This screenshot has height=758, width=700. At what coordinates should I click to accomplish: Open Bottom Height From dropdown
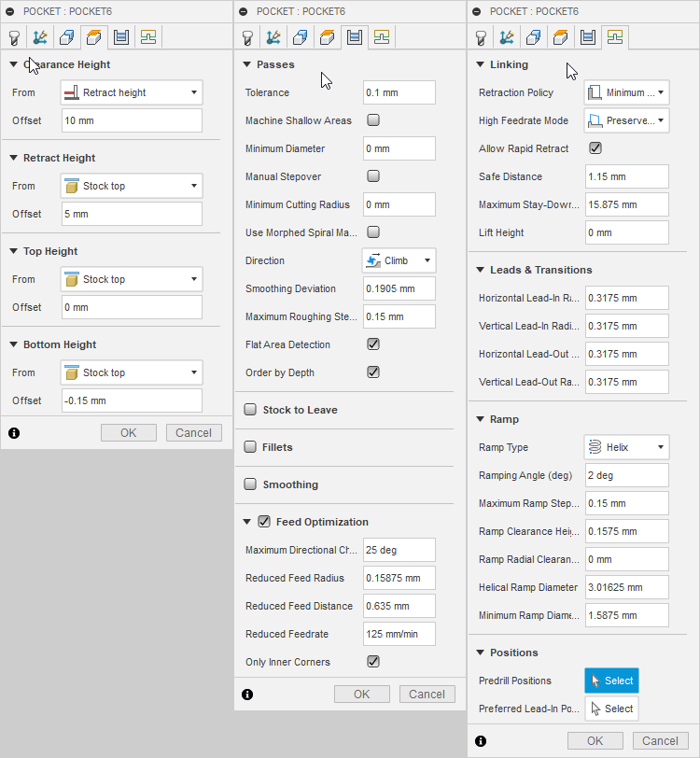(x=132, y=372)
